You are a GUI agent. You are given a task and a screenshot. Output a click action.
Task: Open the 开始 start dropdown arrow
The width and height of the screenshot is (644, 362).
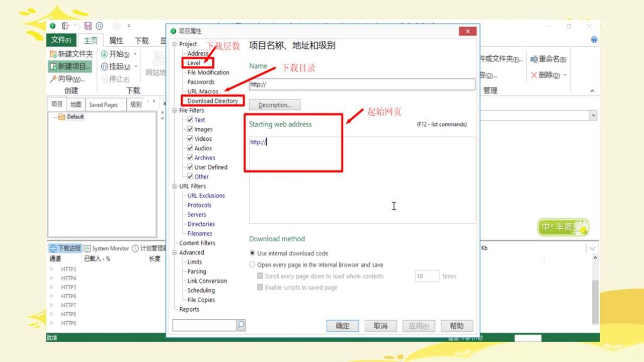coord(135,54)
